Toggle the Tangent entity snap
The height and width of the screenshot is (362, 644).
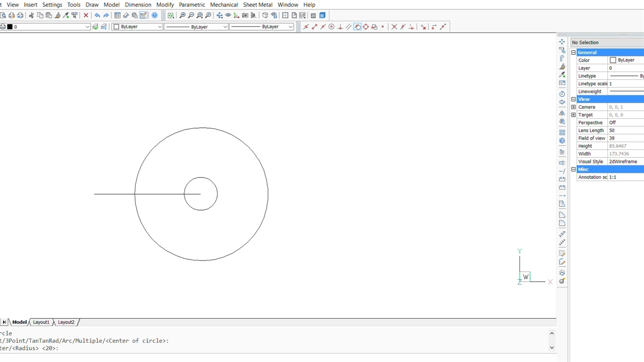tap(357, 27)
